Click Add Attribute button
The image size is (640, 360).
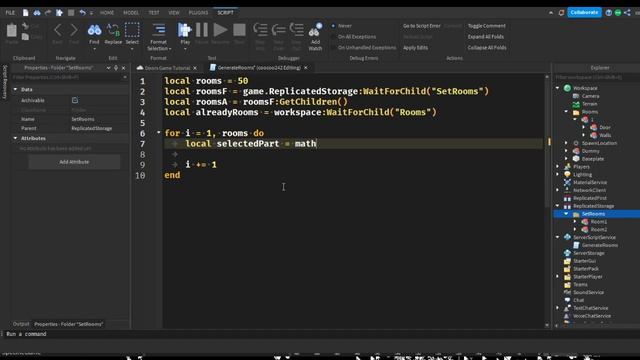click(x=74, y=162)
